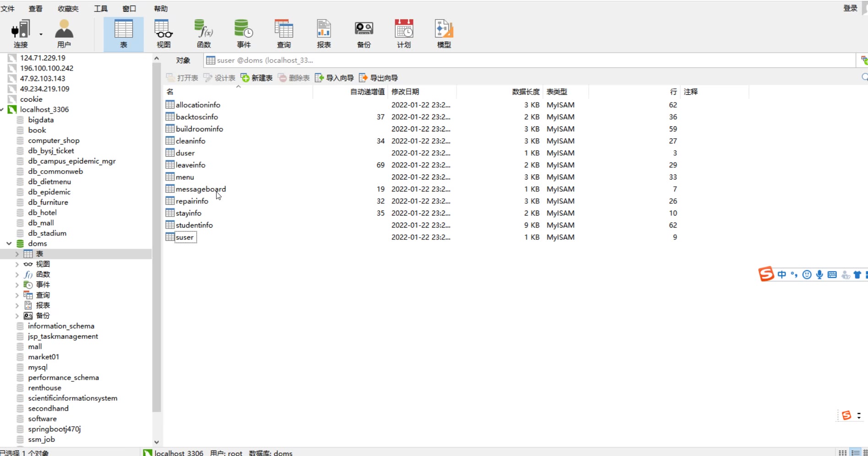This screenshot has width=868, height=456.
Task: Open the Model (模型) toolbar icon
Action: click(x=444, y=33)
